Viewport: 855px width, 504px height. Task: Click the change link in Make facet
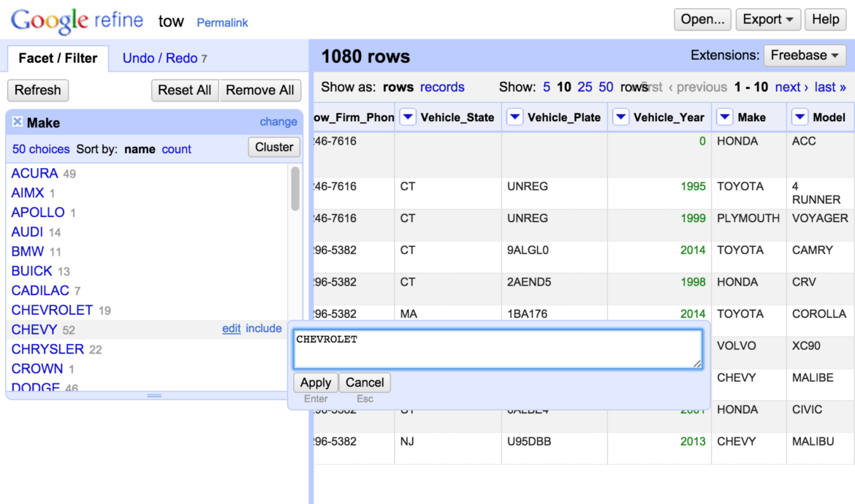click(x=278, y=121)
